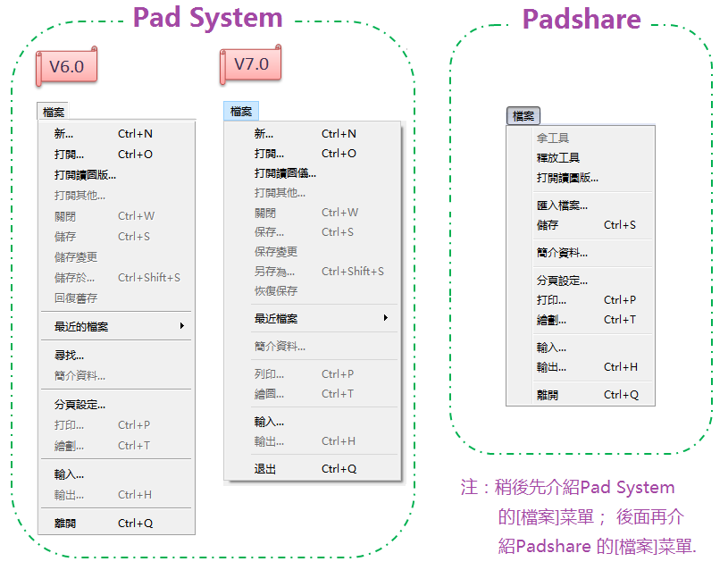Click 拿工具 in the Padshare menu

pyautogui.click(x=553, y=138)
